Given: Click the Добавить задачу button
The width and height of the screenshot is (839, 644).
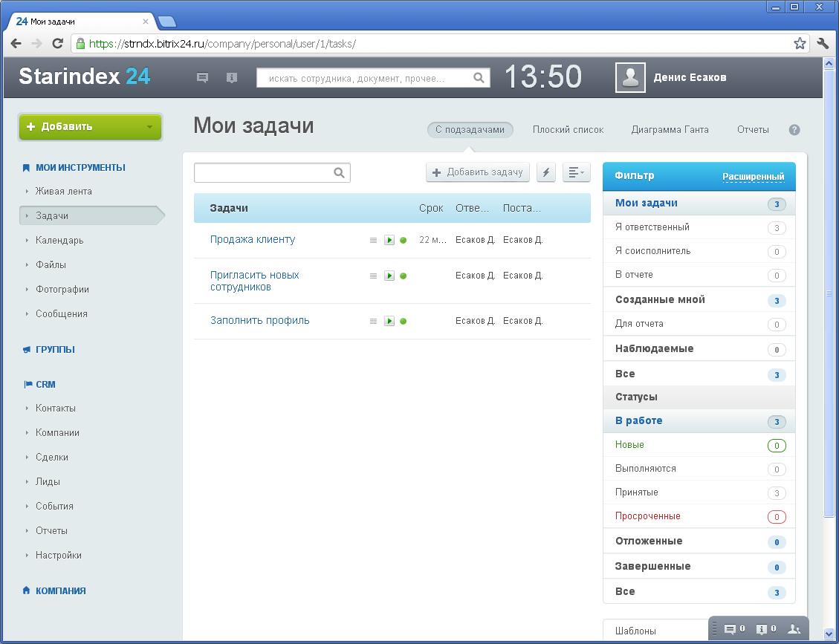Looking at the screenshot, I should click(x=477, y=172).
